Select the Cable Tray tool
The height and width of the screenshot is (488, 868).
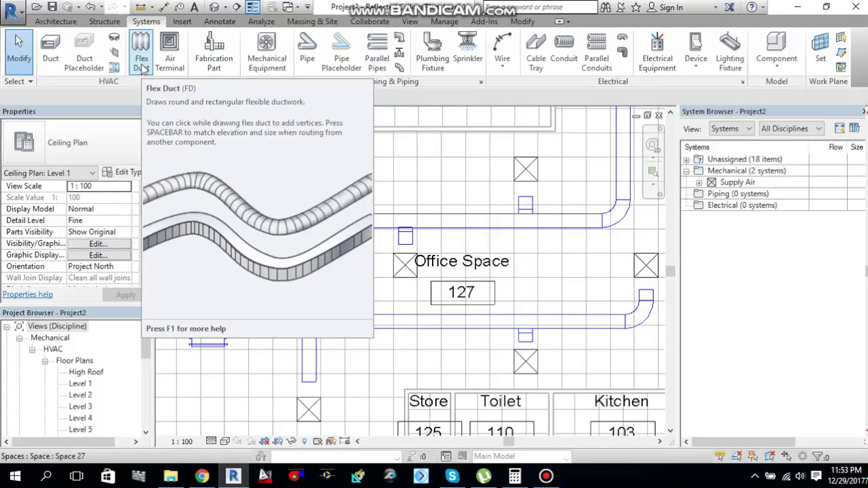536,53
